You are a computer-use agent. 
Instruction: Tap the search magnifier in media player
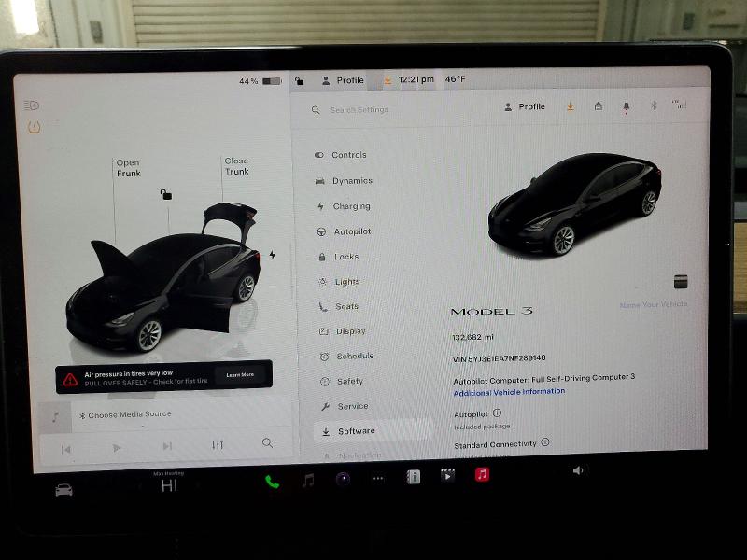click(x=267, y=442)
